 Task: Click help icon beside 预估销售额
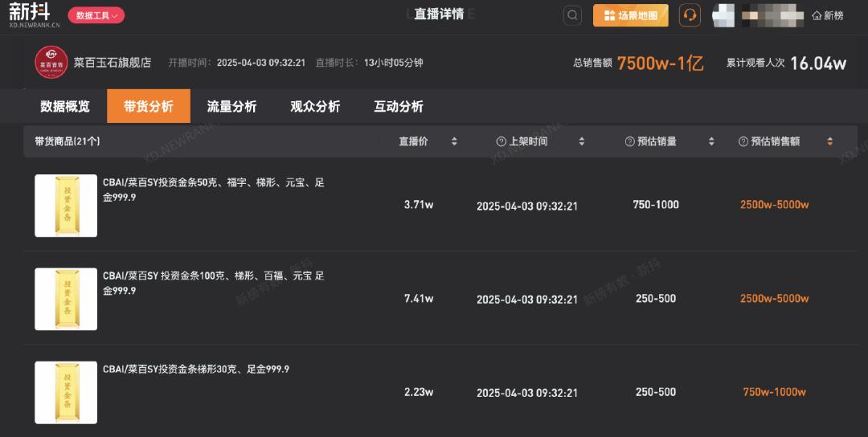pyautogui.click(x=743, y=141)
